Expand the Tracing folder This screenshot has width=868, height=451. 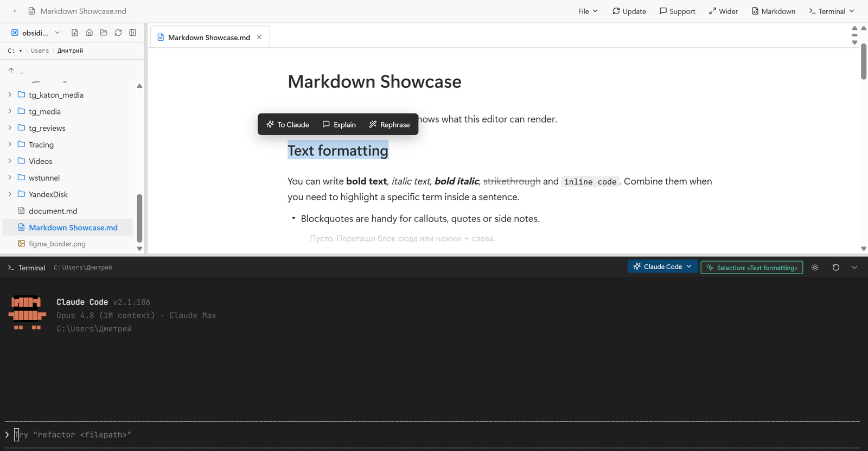10,144
